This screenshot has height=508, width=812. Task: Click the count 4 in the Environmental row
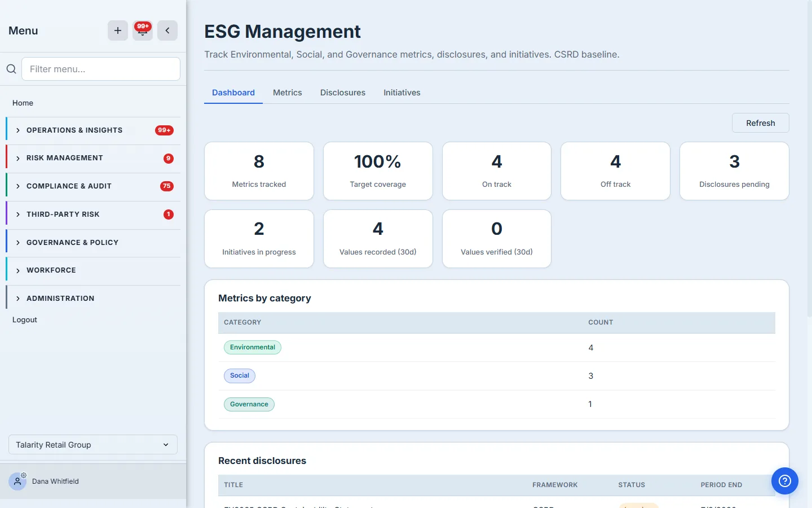point(591,348)
